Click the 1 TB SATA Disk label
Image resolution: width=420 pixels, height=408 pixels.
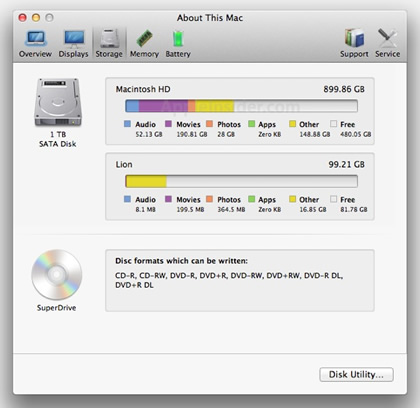(x=58, y=139)
